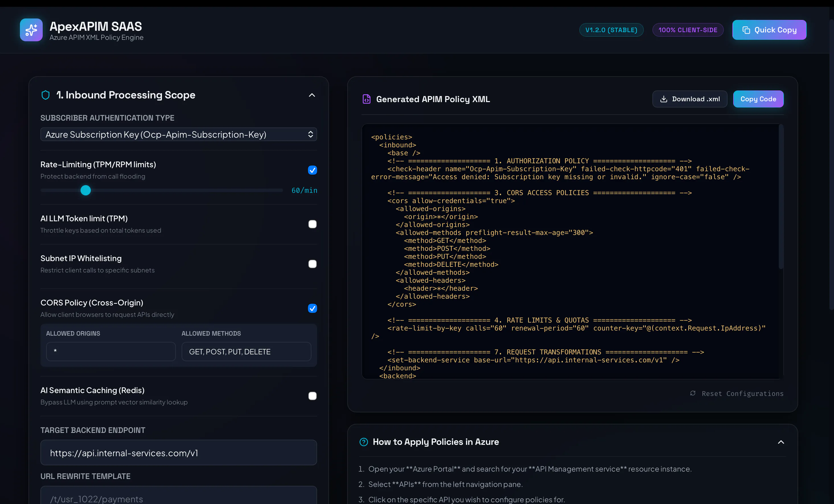Click the V1.2.0 (STABLE) version badge
Image resolution: width=834 pixels, height=504 pixels.
pos(611,30)
